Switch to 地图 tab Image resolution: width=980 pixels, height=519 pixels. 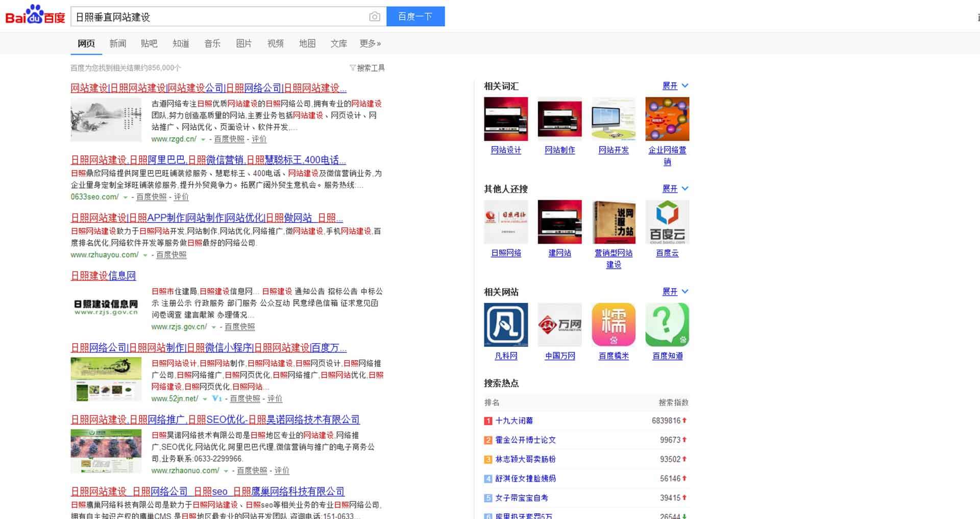307,43
